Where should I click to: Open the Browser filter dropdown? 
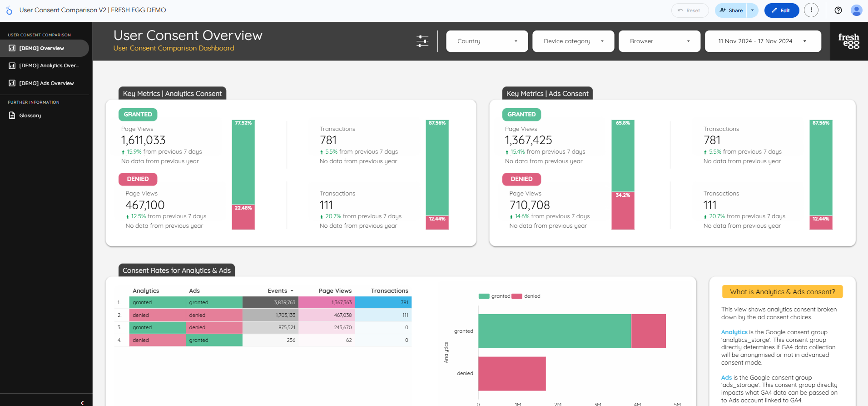pos(660,41)
